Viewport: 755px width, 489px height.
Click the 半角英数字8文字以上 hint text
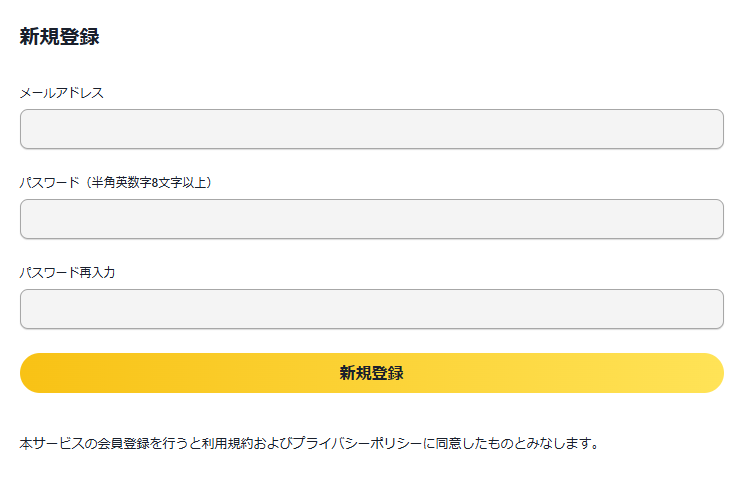148,183
